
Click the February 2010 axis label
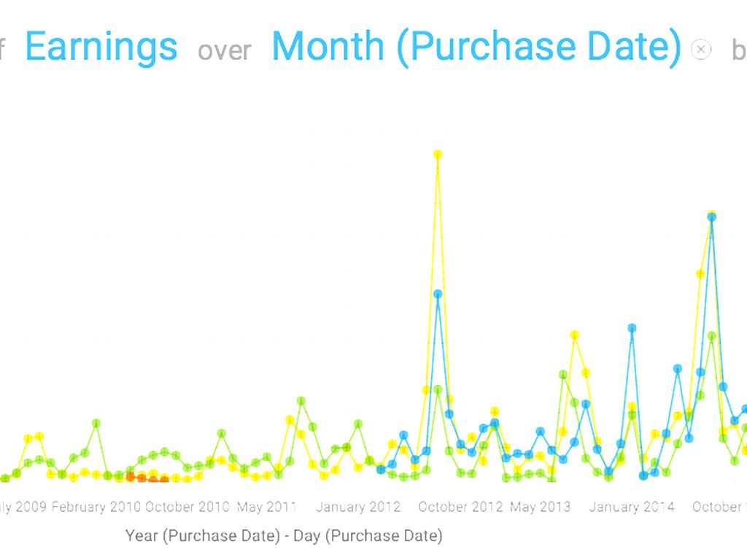(96, 507)
